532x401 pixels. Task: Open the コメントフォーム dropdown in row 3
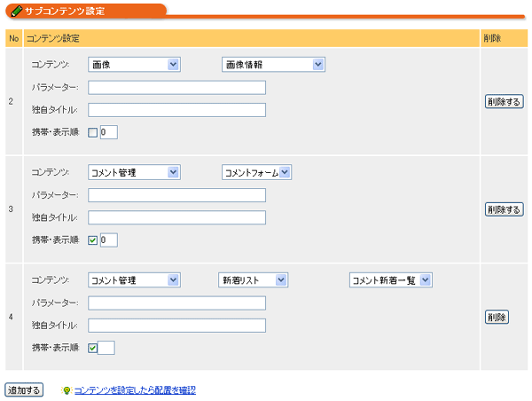pyautogui.click(x=256, y=172)
